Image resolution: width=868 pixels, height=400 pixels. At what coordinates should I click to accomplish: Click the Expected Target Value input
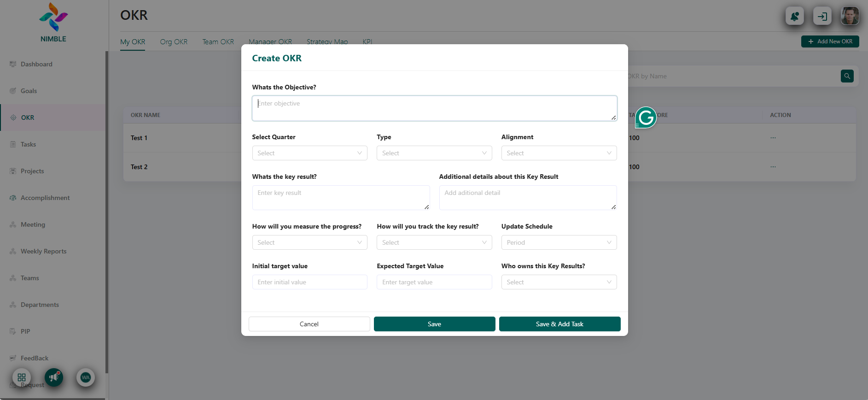click(434, 282)
